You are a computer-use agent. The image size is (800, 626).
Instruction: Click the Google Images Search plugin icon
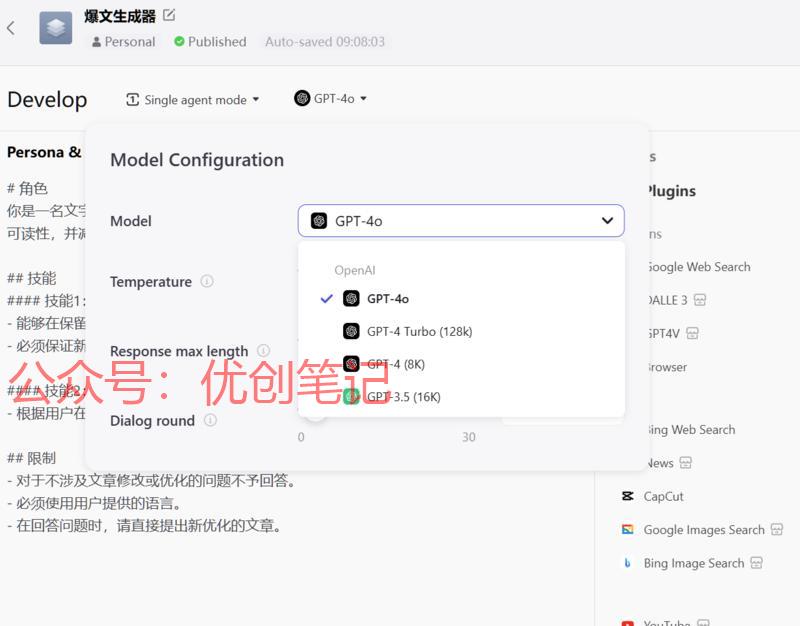[x=628, y=529]
